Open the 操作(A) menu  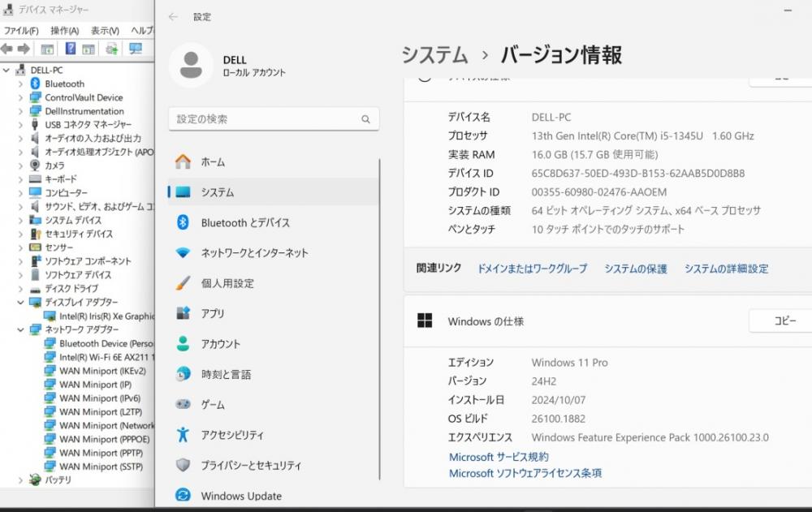[x=65, y=31]
